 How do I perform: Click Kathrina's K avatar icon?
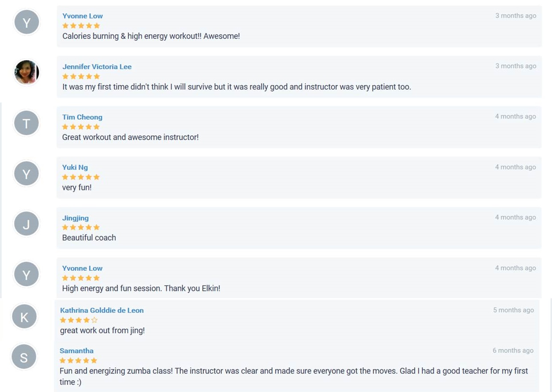24,317
